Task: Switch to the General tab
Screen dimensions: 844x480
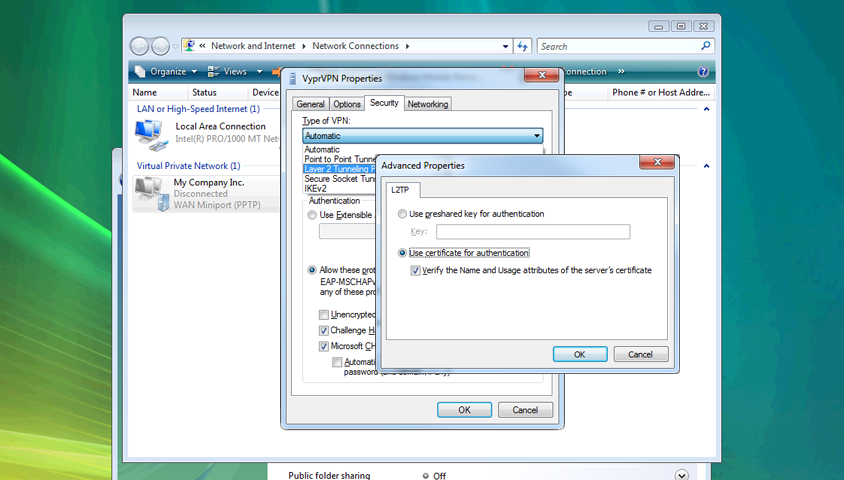Action: pos(310,104)
